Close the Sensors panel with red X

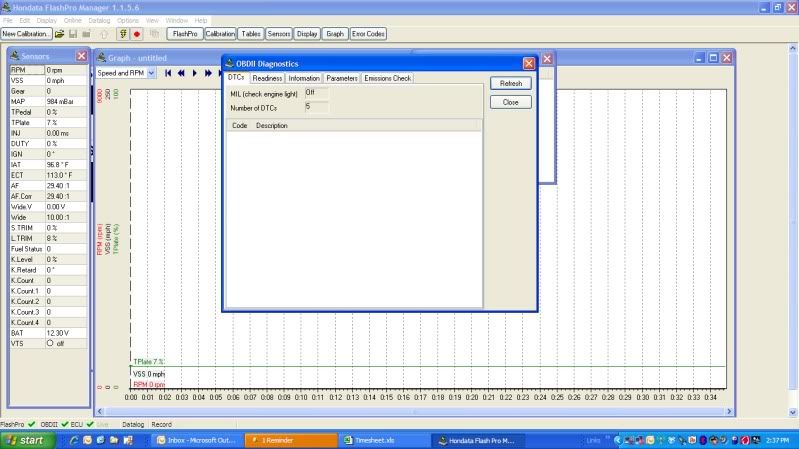tap(82, 56)
